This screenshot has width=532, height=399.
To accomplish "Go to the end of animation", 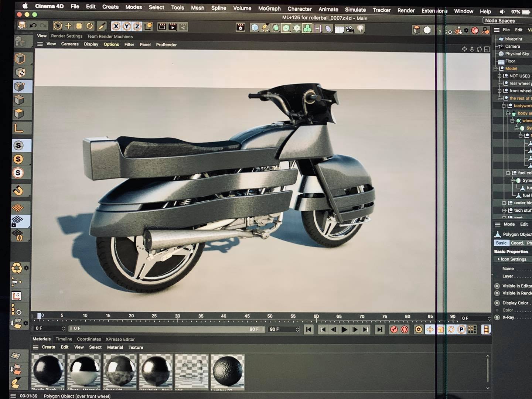I will click(x=379, y=330).
